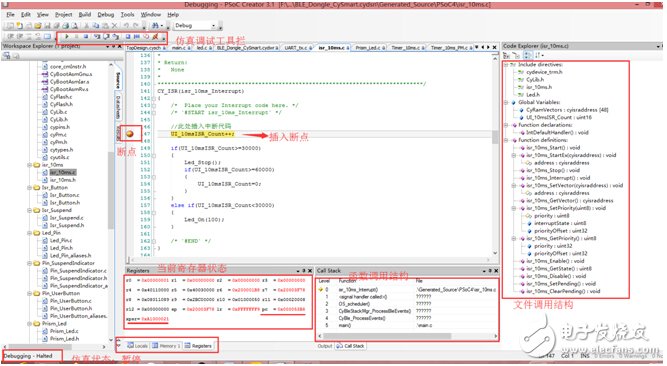
Task: Collapse the isr_10ms folder in Workspace Explorer
Action: [x=30, y=165]
